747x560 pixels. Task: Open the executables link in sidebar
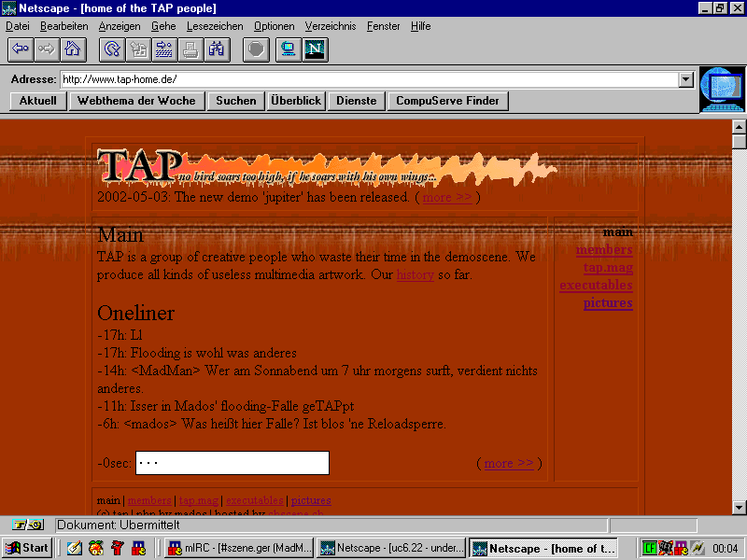(x=596, y=286)
